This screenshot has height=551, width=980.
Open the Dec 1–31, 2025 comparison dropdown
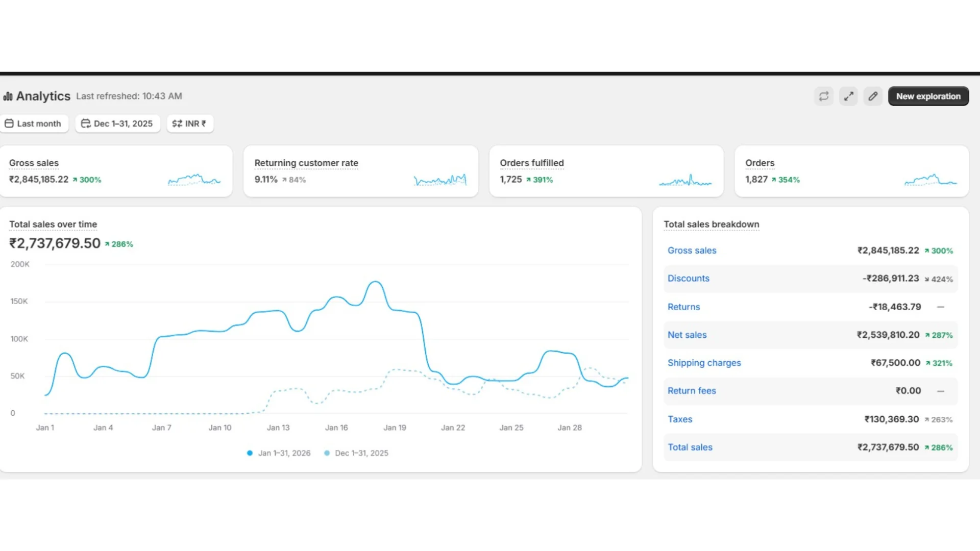pos(117,123)
